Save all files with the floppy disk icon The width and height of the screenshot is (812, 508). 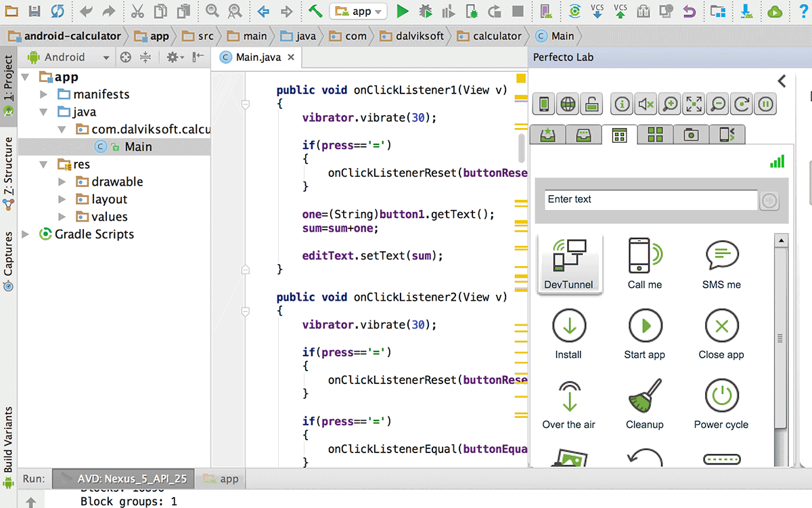coord(35,11)
